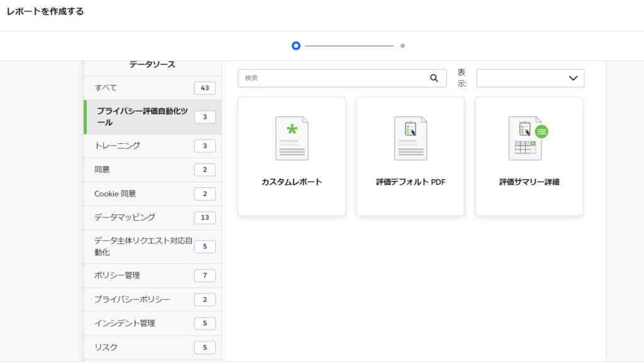Open データマッピング data source list

click(x=152, y=218)
